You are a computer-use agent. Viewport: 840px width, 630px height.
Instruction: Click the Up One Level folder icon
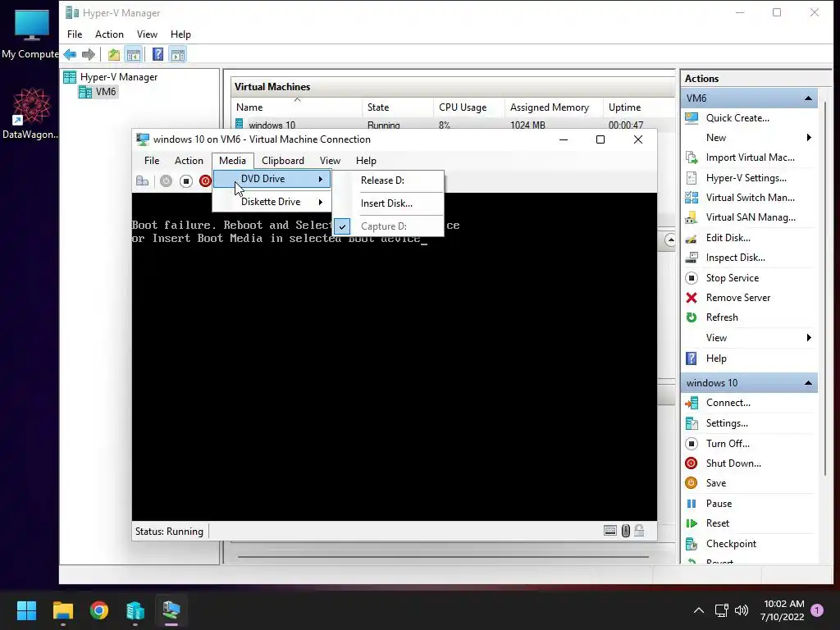[113, 54]
